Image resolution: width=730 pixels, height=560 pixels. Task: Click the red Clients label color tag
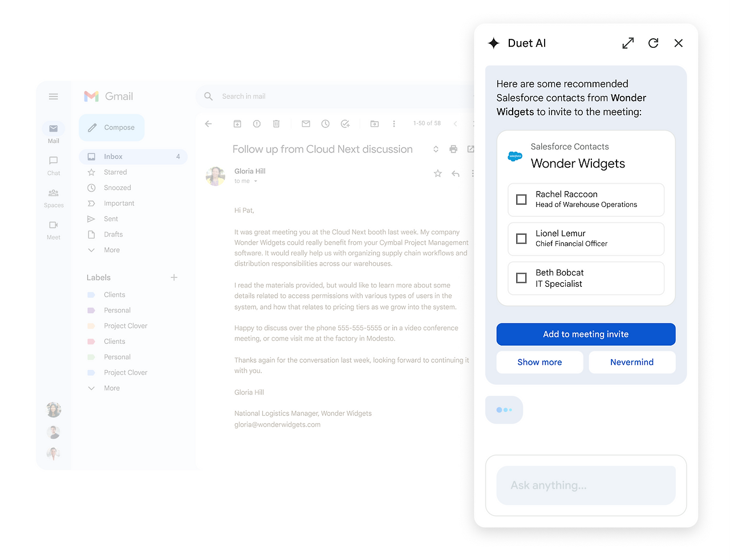pyautogui.click(x=91, y=342)
